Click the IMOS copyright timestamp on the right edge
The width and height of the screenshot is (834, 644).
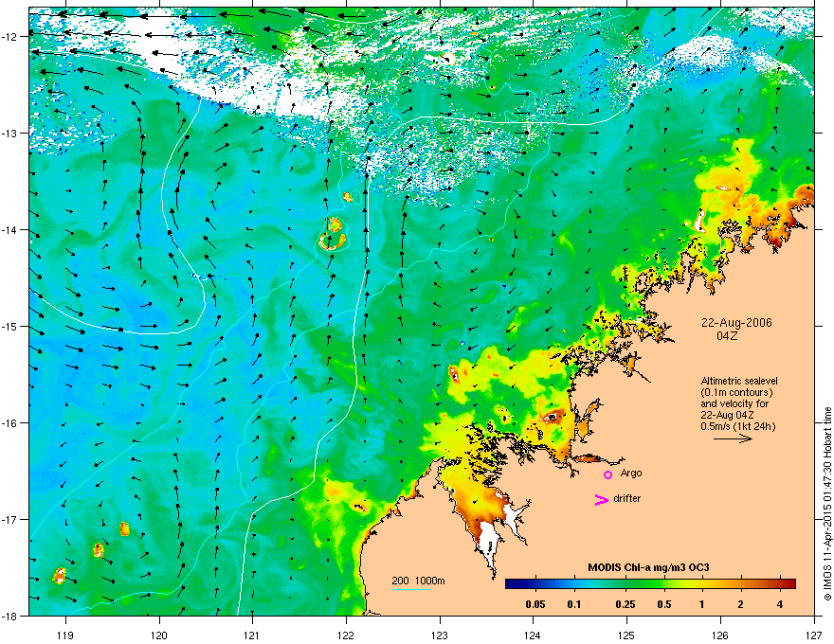pyautogui.click(x=827, y=504)
